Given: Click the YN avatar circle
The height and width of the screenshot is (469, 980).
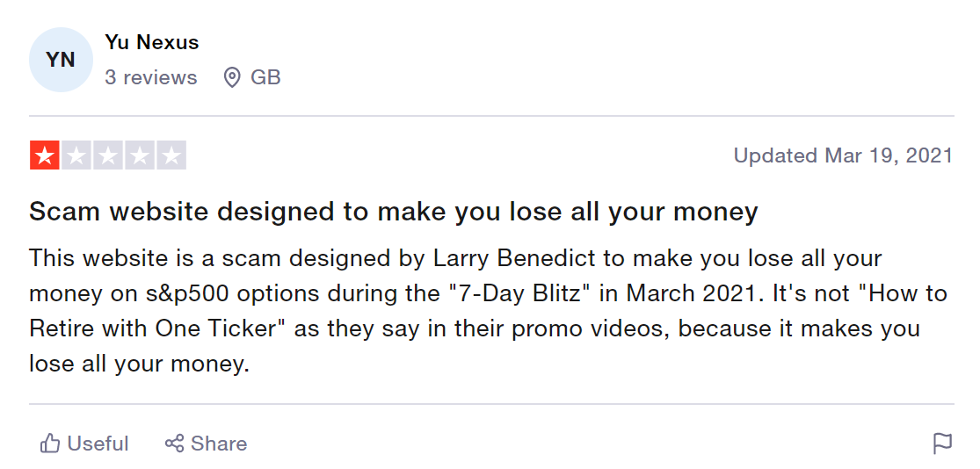Looking at the screenshot, I should tap(61, 60).
